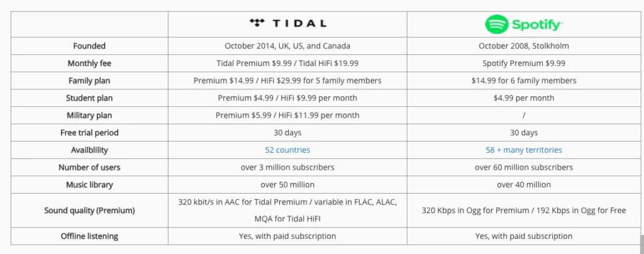Open Spotify "58 + many territories" link
Screen dimensions: 644x254
pyautogui.click(x=524, y=150)
